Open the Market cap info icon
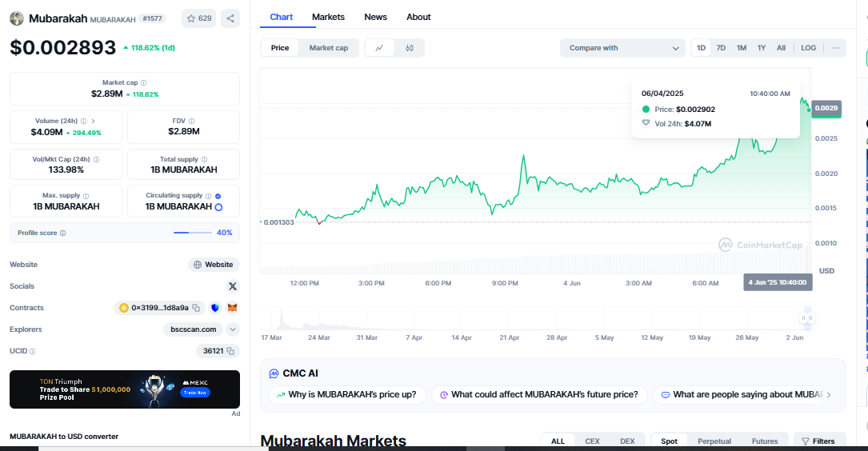 tap(143, 82)
